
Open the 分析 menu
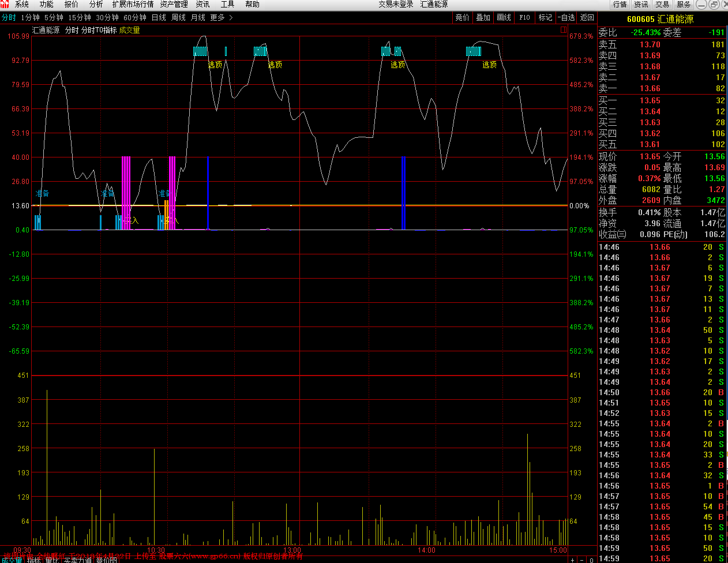click(96, 4)
